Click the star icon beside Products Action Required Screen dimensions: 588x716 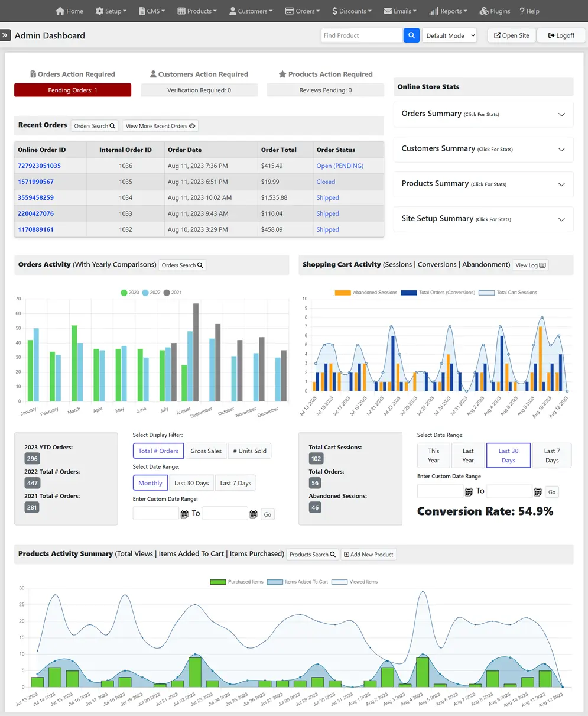(282, 74)
